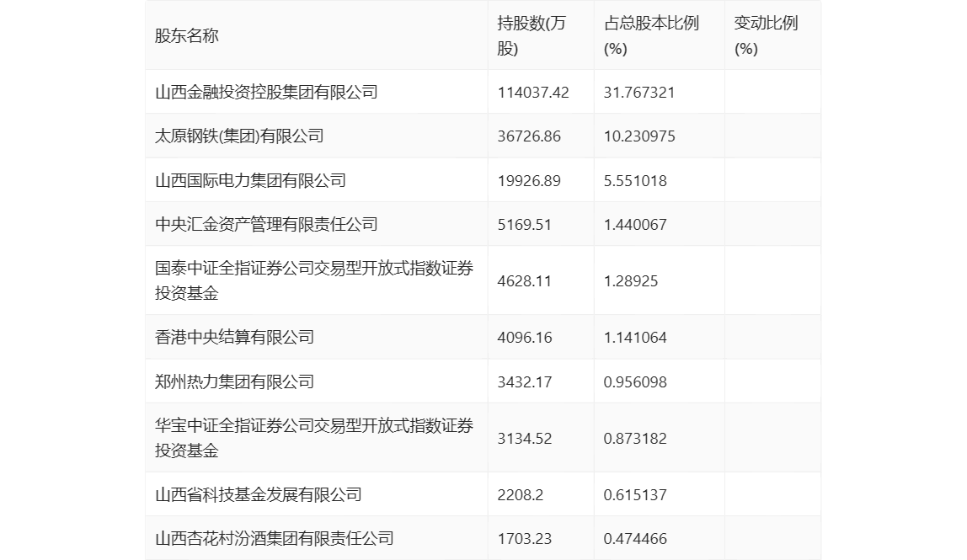
Task: Click percentage value 5.551018
Action: pyautogui.click(x=635, y=181)
